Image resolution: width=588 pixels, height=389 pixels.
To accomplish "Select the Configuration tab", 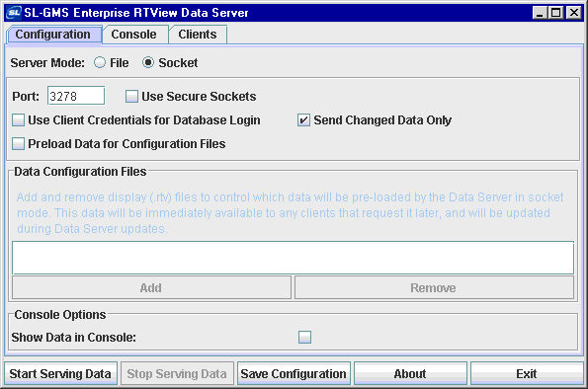I will tap(53, 35).
